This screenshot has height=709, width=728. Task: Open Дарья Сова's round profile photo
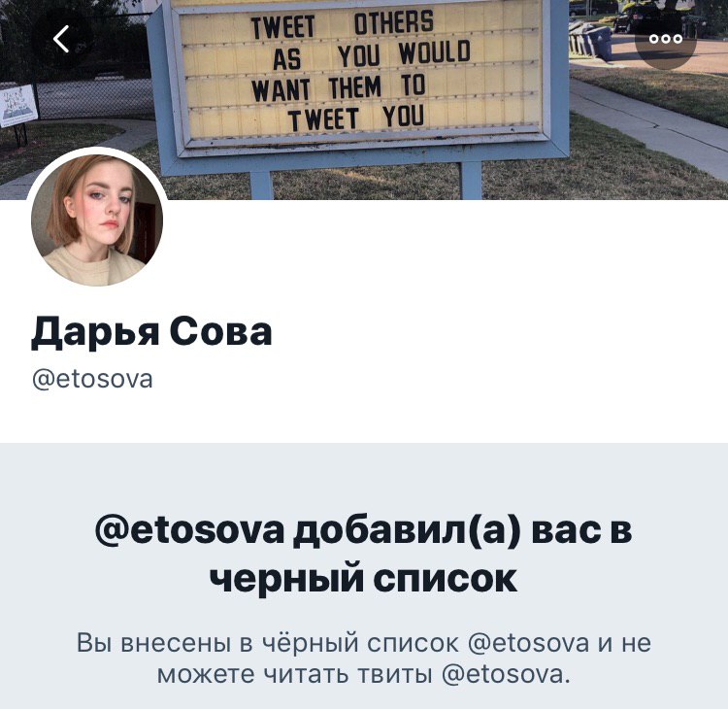pos(97,219)
